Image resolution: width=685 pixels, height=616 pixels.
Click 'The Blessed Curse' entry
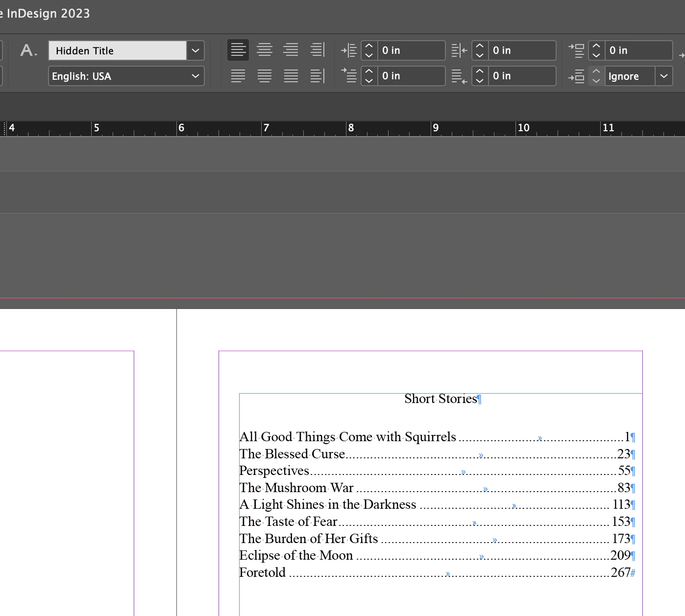coord(292,454)
